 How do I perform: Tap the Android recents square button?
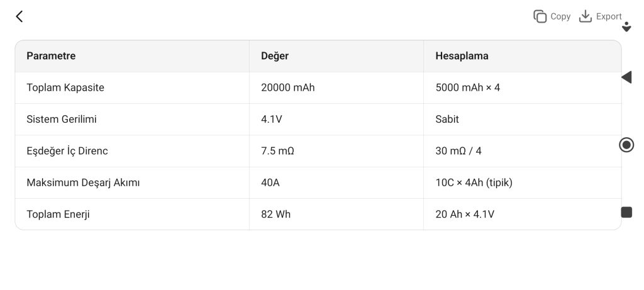pos(626,212)
